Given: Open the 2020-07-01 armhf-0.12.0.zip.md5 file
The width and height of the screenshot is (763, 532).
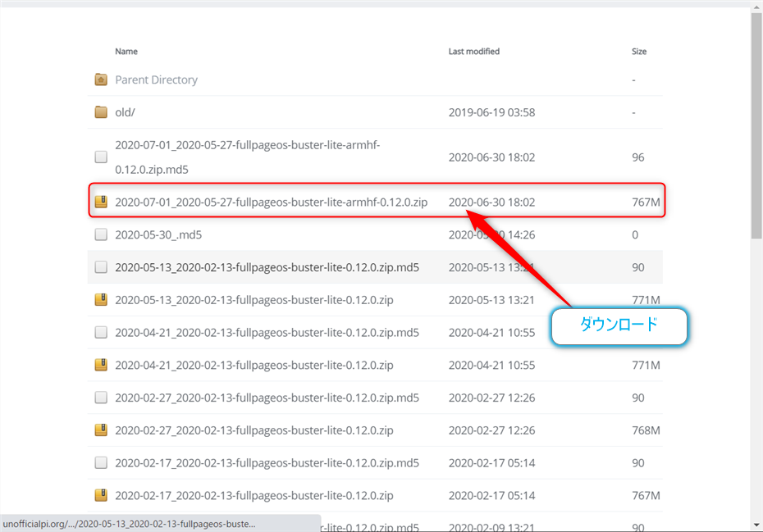Looking at the screenshot, I should 247,157.
